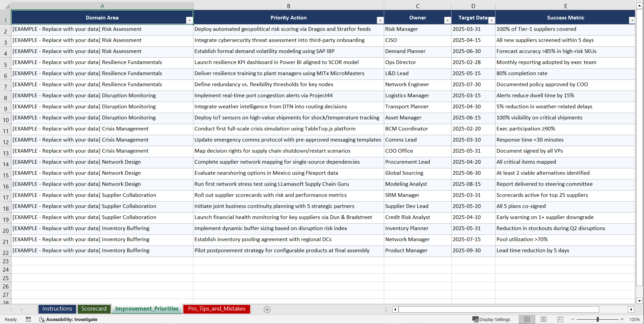Image resolution: width=644 pixels, height=324 pixels.
Task: Open the macro recording icon in status bar
Action: (28, 319)
